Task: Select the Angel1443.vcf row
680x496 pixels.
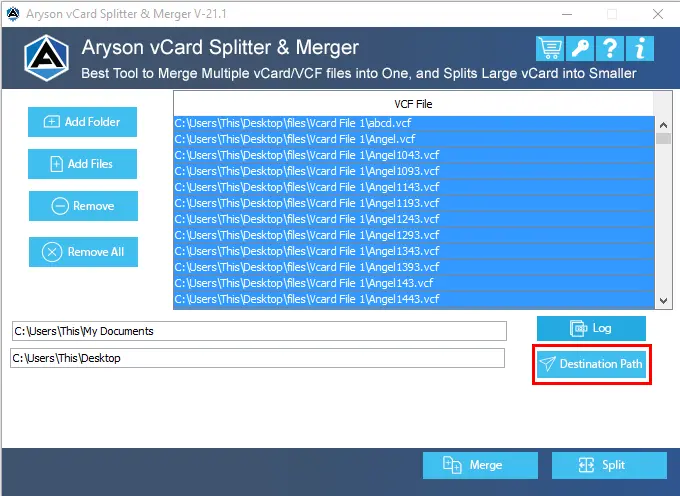Action: (414, 300)
